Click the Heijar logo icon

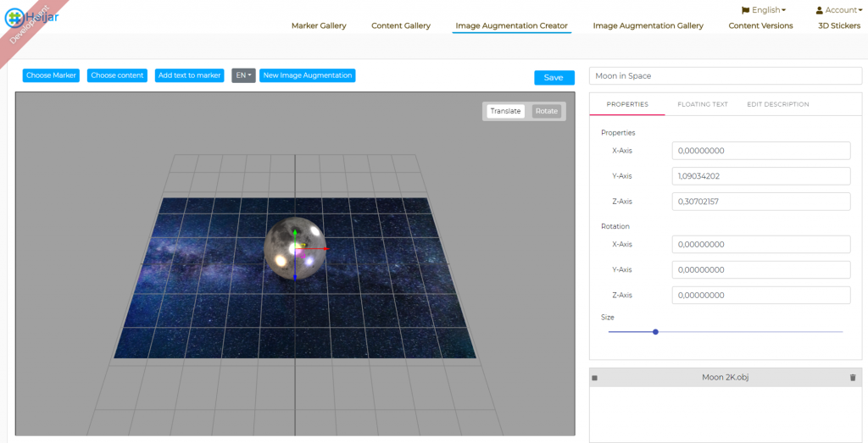[x=14, y=18]
